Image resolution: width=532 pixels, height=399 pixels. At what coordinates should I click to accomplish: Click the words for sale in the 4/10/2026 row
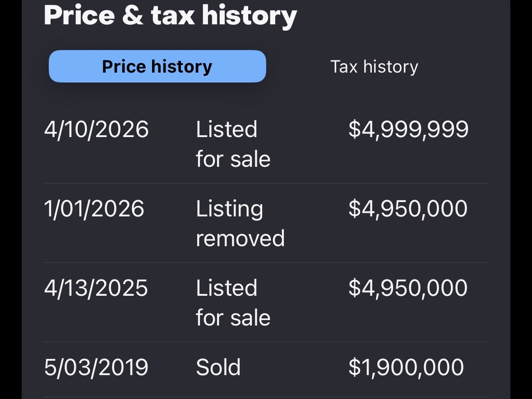(233, 159)
